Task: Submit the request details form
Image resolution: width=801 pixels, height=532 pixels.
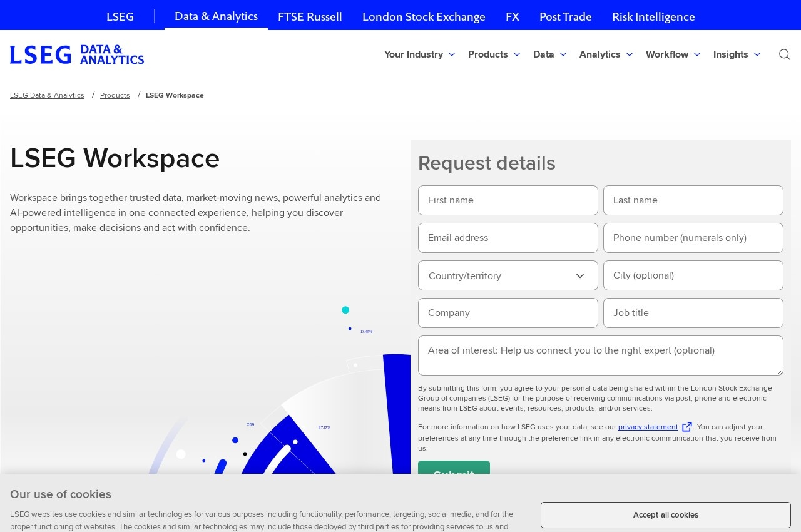Action: [454, 468]
